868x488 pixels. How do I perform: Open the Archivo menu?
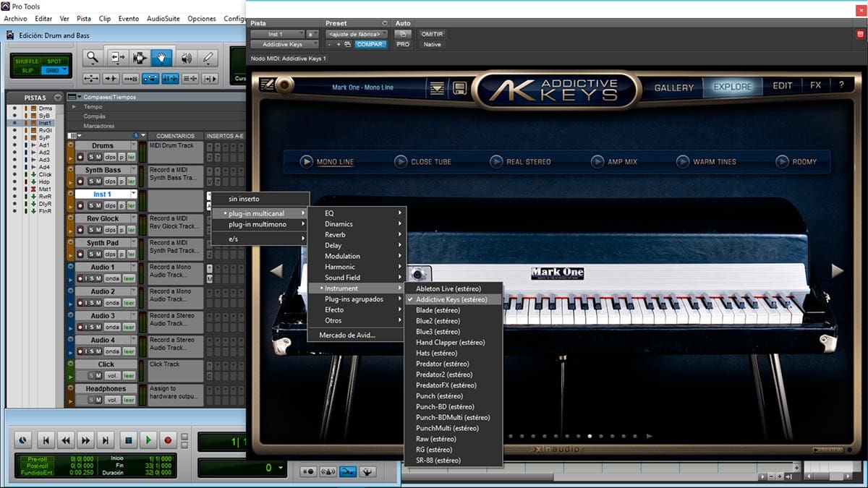[x=16, y=18]
